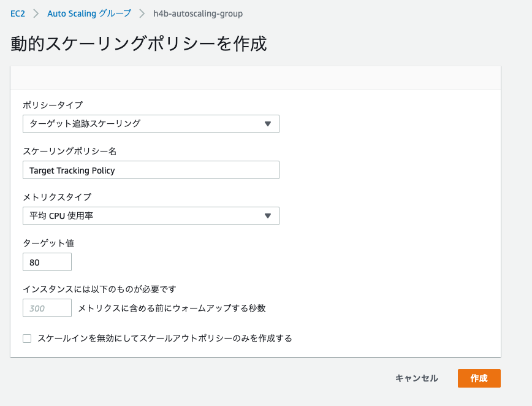
Task: Click the メトリクスタイプ field label
Action: [x=56, y=197]
